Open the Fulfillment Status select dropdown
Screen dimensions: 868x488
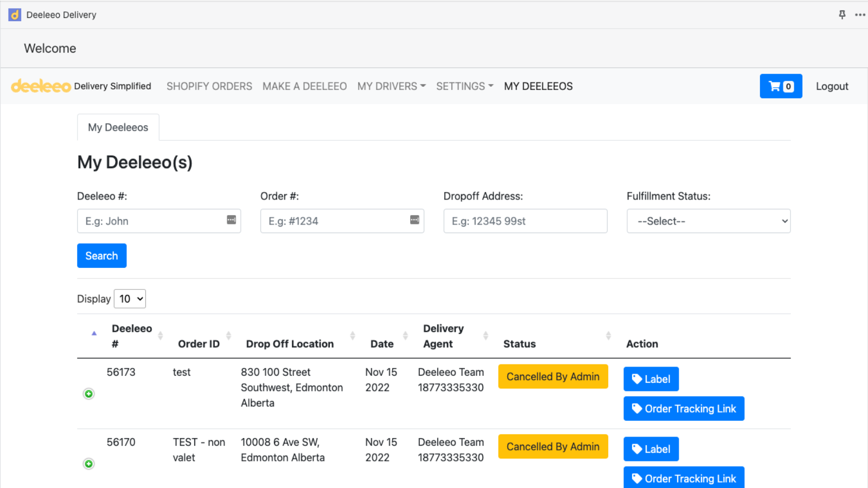click(x=709, y=221)
